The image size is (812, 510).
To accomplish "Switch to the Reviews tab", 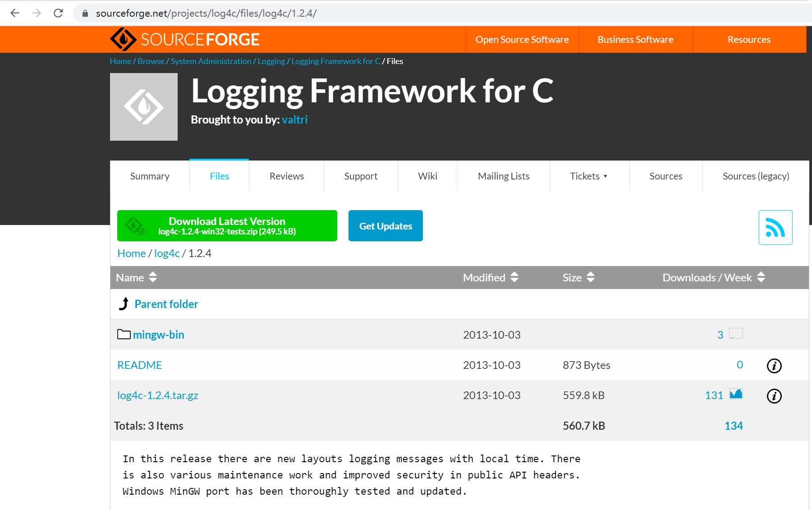I will tap(286, 176).
